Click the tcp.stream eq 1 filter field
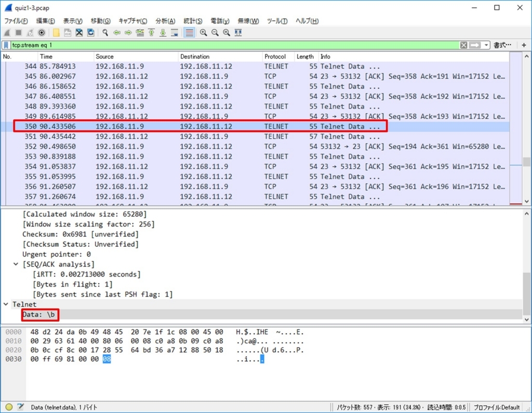 tap(234, 45)
